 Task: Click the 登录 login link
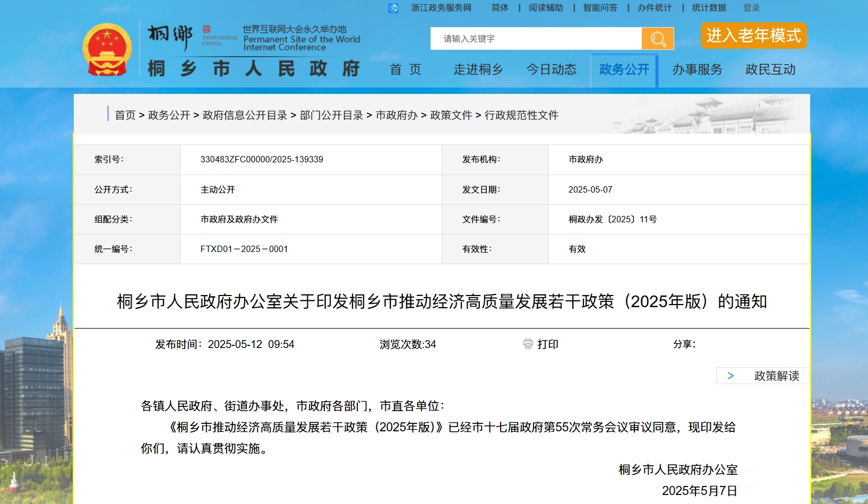(x=751, y=8)
